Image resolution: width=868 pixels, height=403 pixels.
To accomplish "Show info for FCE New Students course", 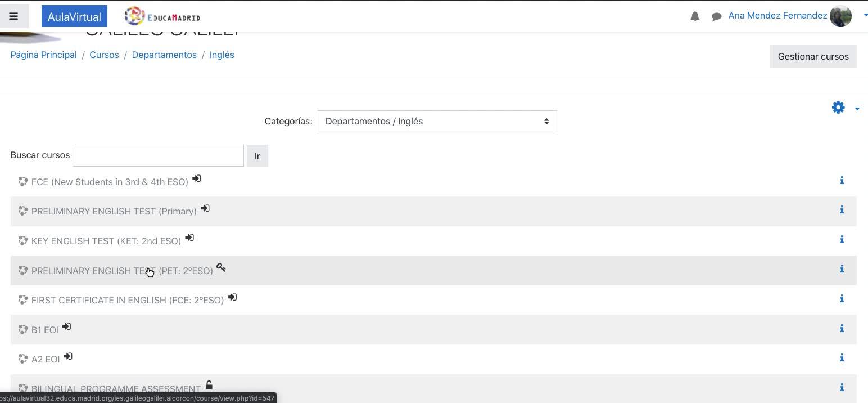I will pos(842,181).
